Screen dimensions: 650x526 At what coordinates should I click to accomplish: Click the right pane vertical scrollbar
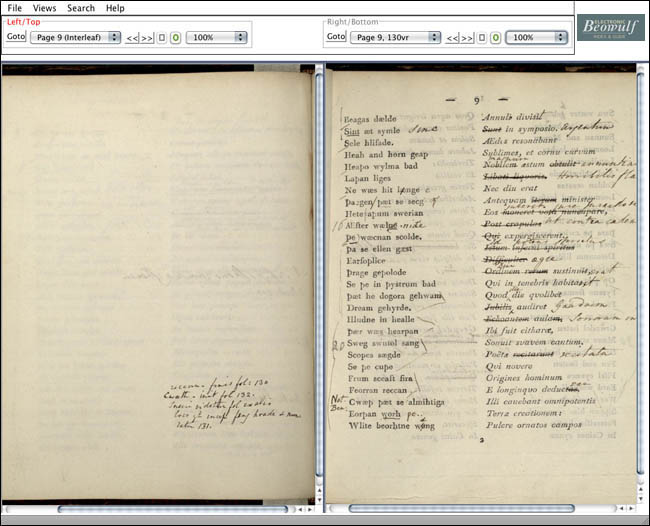coord(641,276)
